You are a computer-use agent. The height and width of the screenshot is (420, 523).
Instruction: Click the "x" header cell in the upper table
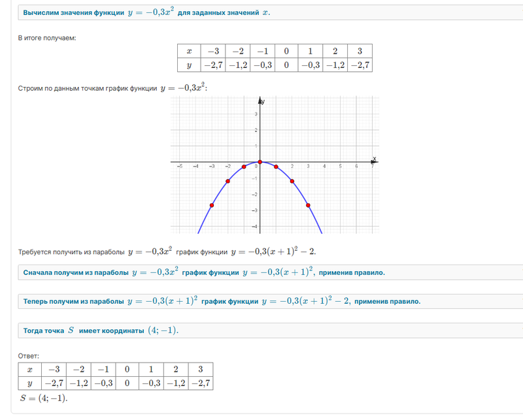tap(189, 51)
